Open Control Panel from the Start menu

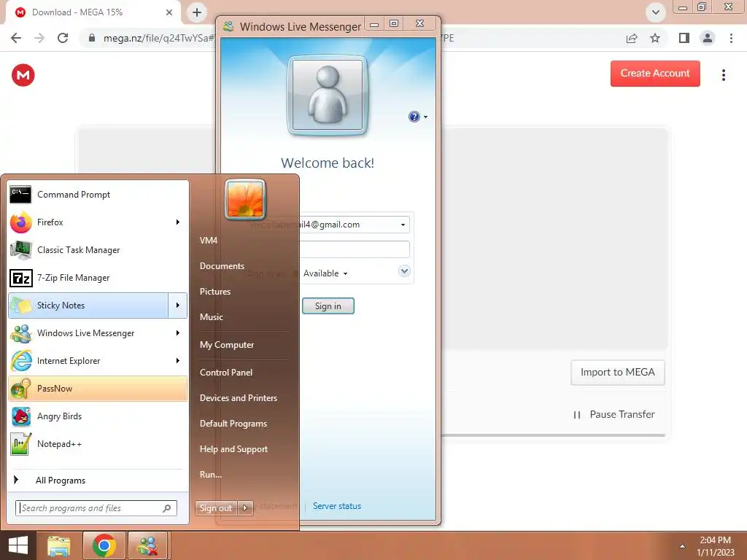[226, 373]
